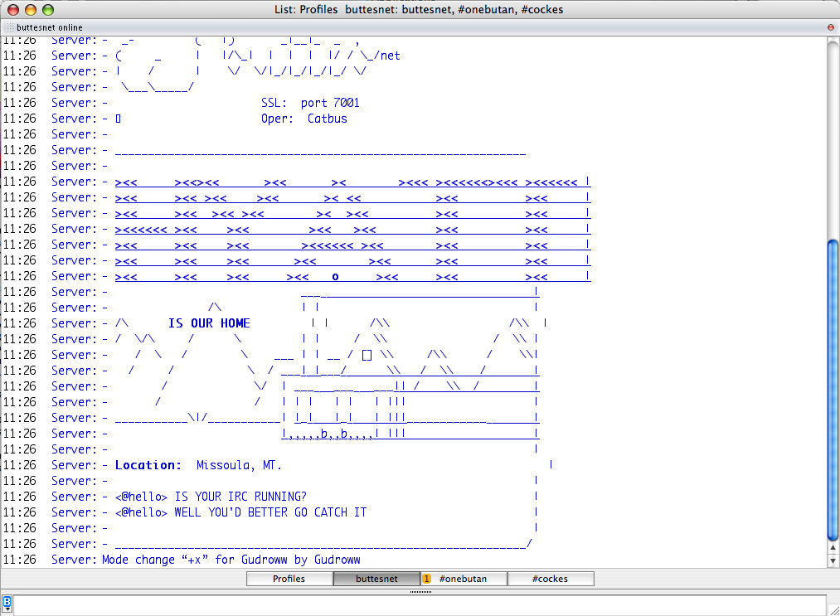Click the scroll up arrow
840x616 pixels.
[833, 548]
